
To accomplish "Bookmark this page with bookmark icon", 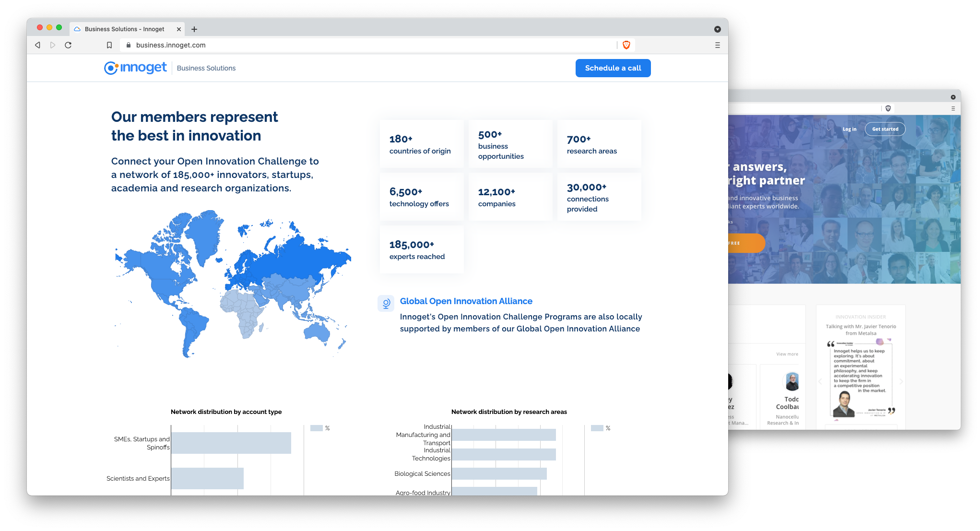I will click(x=109, y=45).
